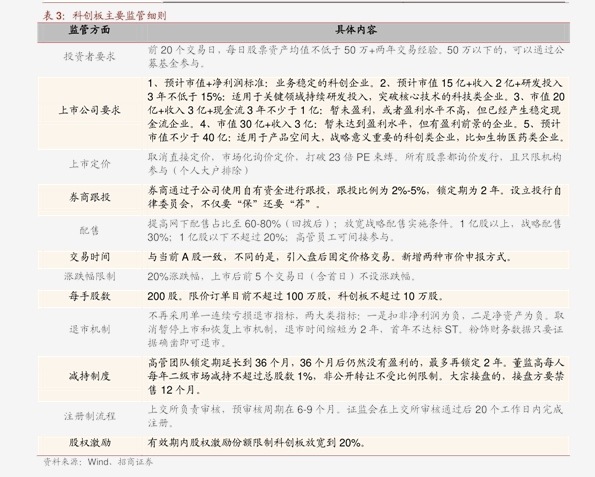595x477 pixels.
Task: Click the 股权激励 row label
Action: click(x=90, y=442)
